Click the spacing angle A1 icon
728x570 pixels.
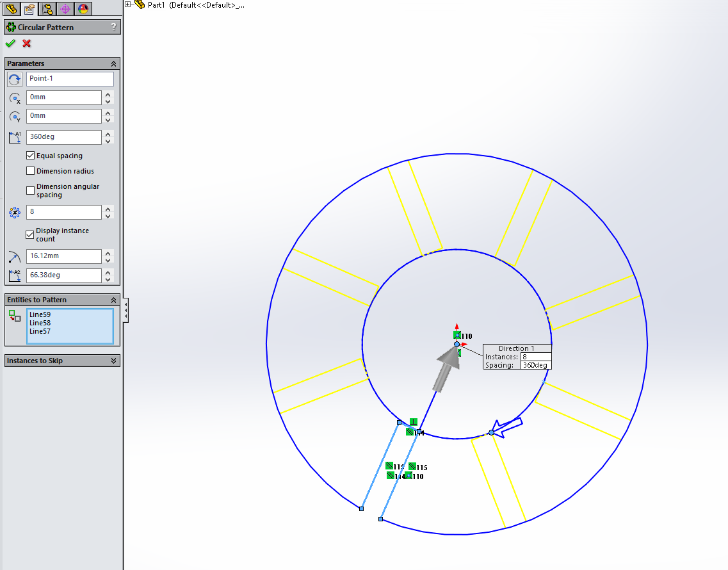(14, 137)
